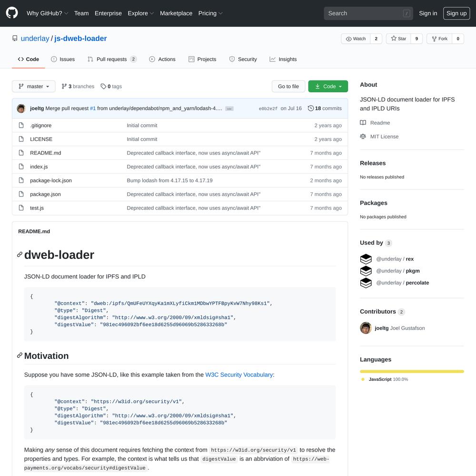Click joeltg's avatar in the latest commit row
Viewport: 476px width, 476px height.
pos(21,109)
